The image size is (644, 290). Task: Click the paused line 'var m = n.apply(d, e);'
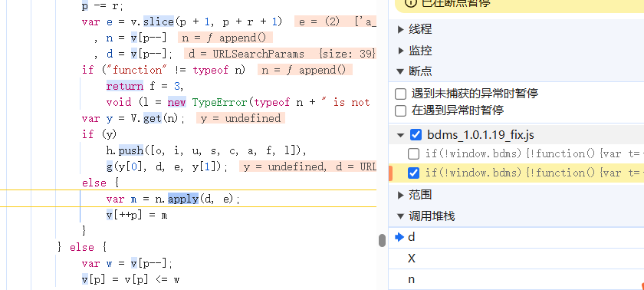click(x=173, y=199)
